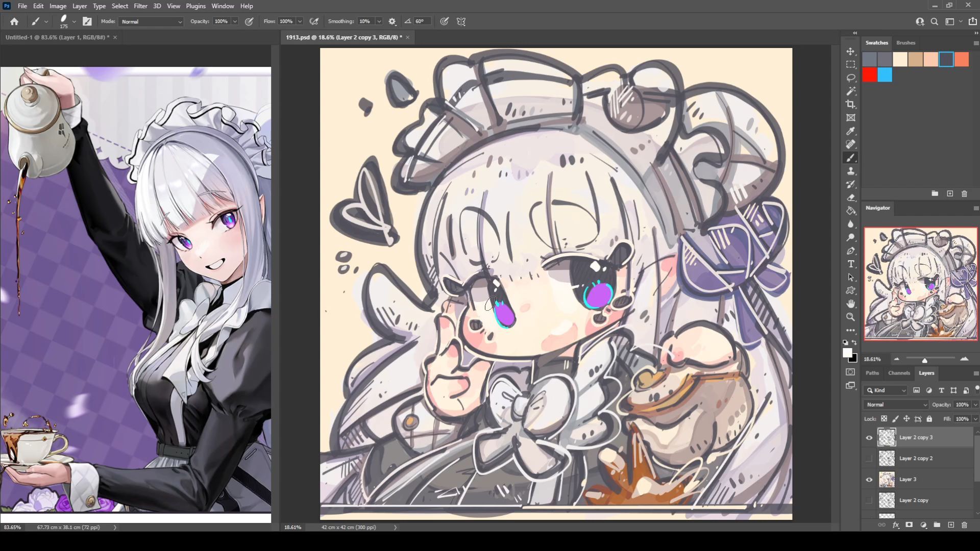Viewport: 980px width, 551px height.
Task: Expand the layer Fill dropdown arrow
Action: click(975, 419)
